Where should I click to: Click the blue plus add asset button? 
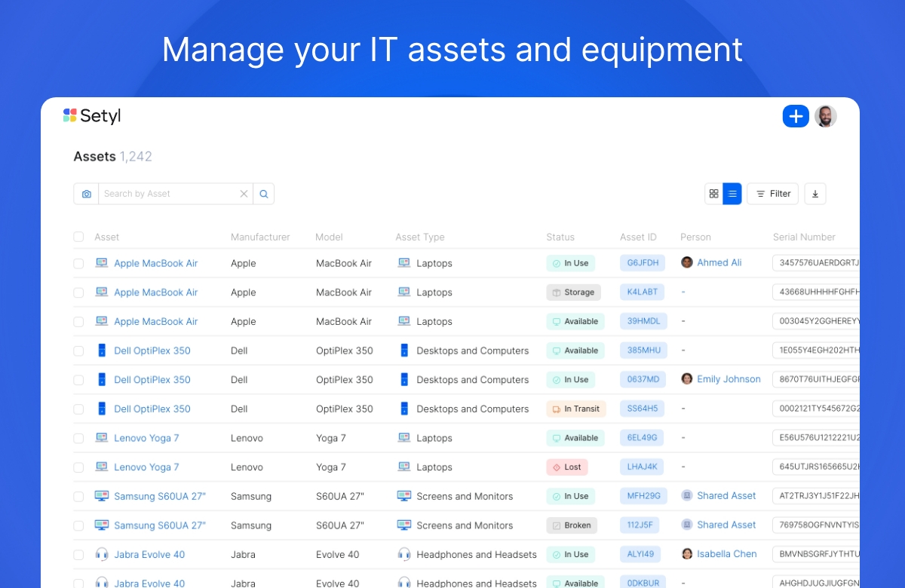point(796,116)
